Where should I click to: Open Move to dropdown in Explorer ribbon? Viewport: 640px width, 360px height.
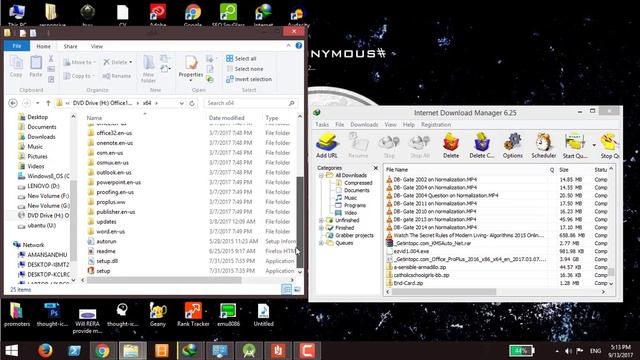(x=80, y=62)
